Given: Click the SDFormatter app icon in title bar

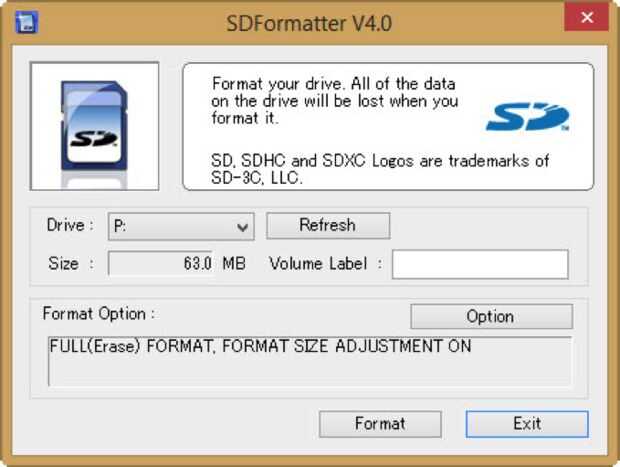Looking at the screenshot, I should coord(27,22).
